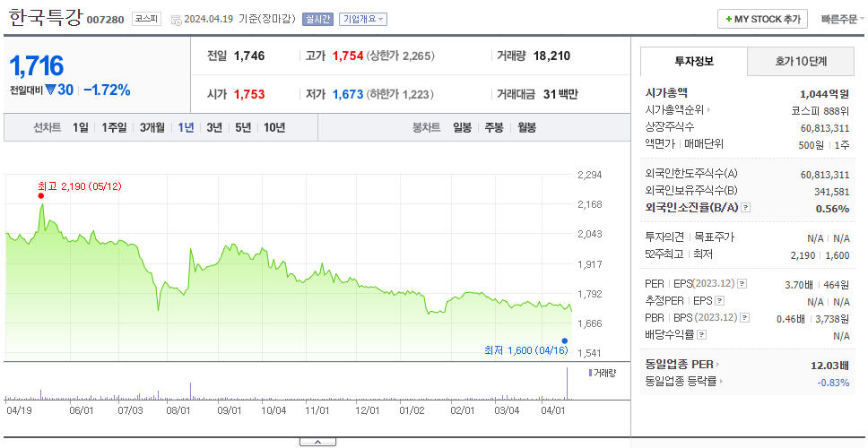Click the 액면가 value 500원
This screenshot has width=868, height=448.
(x=813, y=145)
